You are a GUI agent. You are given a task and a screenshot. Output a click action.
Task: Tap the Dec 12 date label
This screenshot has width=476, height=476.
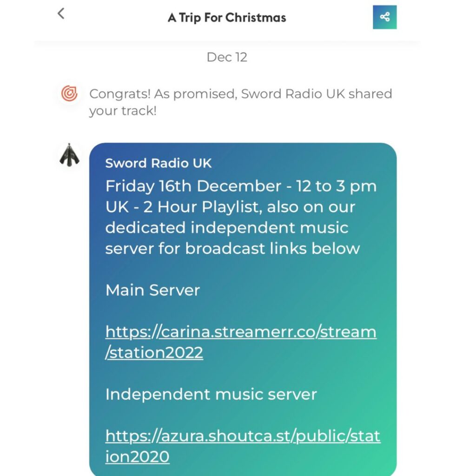point(227,57)
